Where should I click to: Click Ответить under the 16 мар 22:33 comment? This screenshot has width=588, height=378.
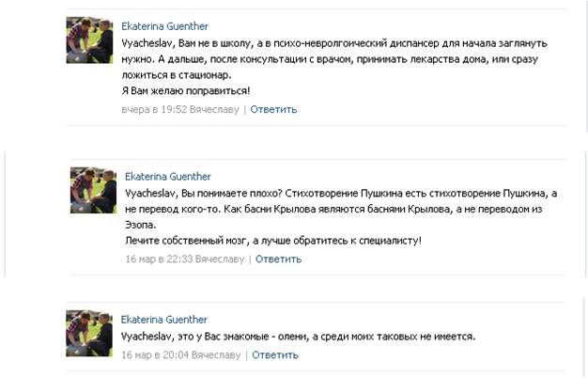[x=278, y=260]
